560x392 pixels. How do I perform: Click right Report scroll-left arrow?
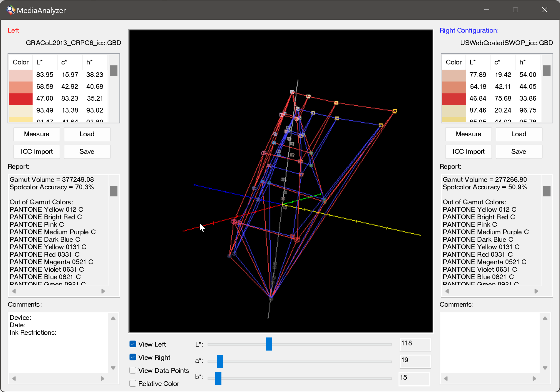pos(447,291)
